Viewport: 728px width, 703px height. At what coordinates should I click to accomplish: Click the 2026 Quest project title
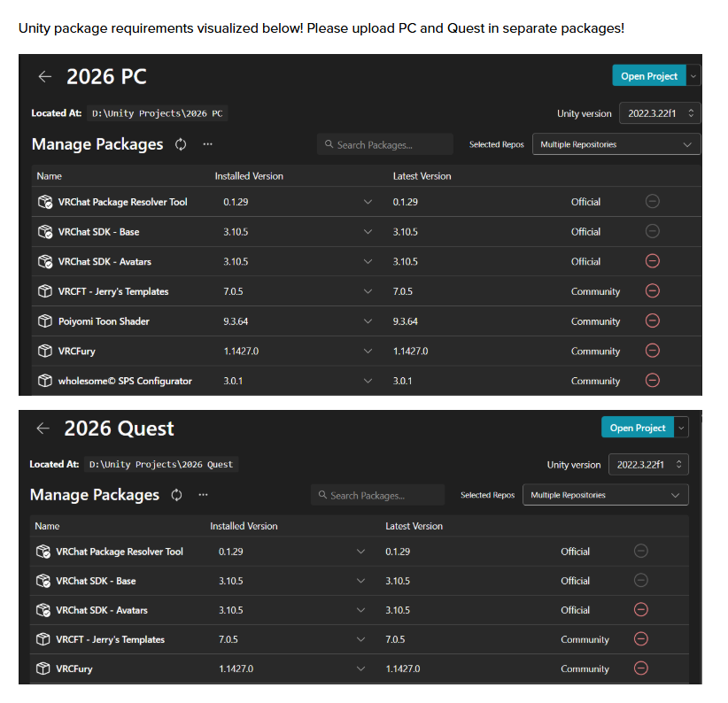(119, 429)
